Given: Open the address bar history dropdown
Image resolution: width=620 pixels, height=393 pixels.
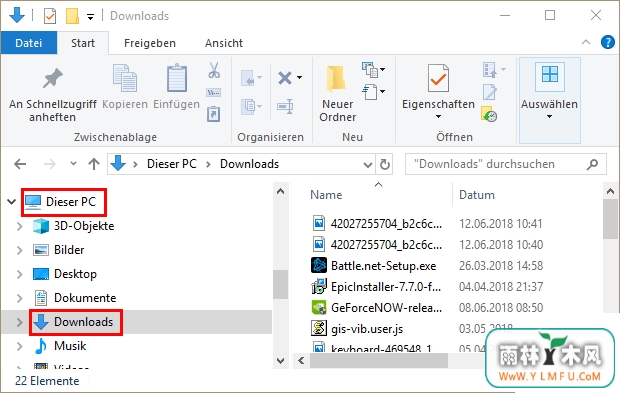Looking at the screenshot, I should (368, 164).
